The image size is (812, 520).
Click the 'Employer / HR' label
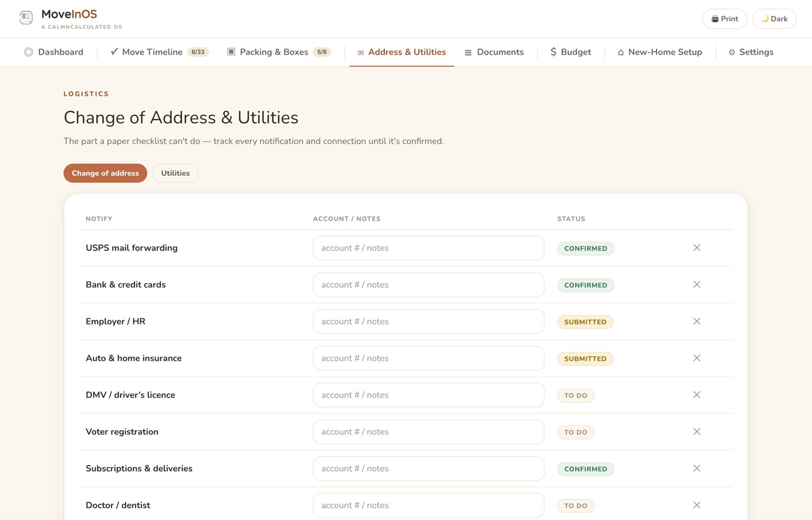[115, 321]
